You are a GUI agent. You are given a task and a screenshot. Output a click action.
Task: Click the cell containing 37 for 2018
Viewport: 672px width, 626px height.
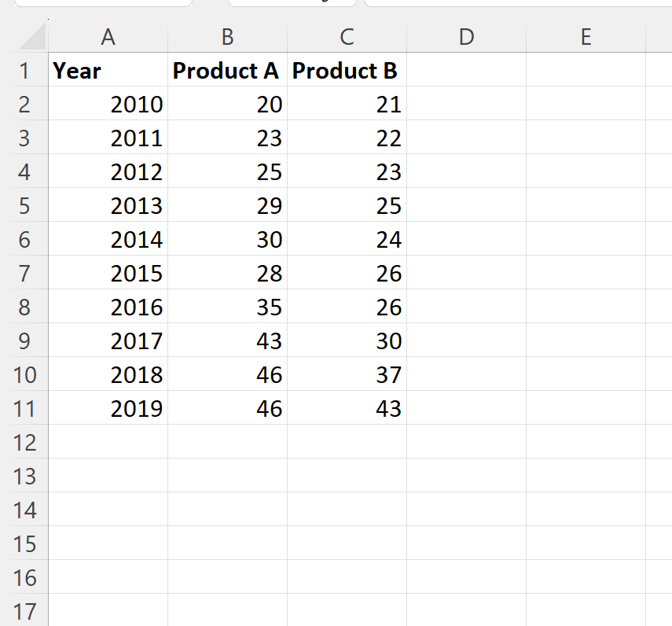pyautogui.click(x=347, y=374)
